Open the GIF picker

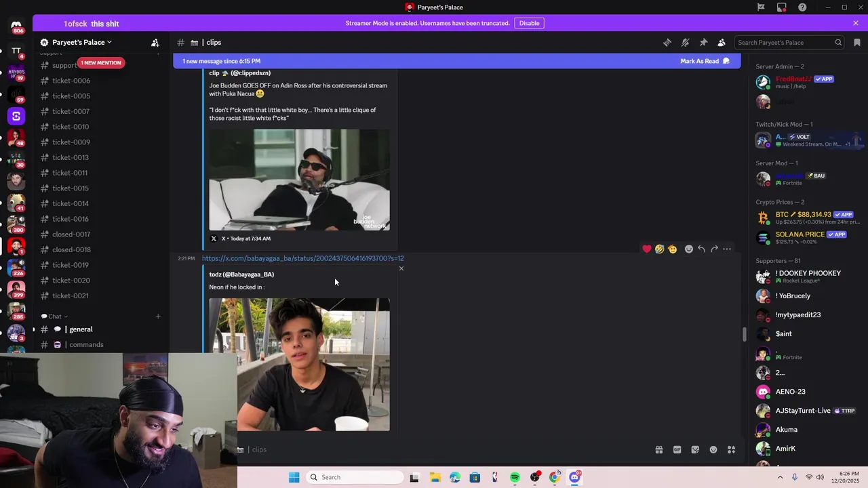point(677,449)
